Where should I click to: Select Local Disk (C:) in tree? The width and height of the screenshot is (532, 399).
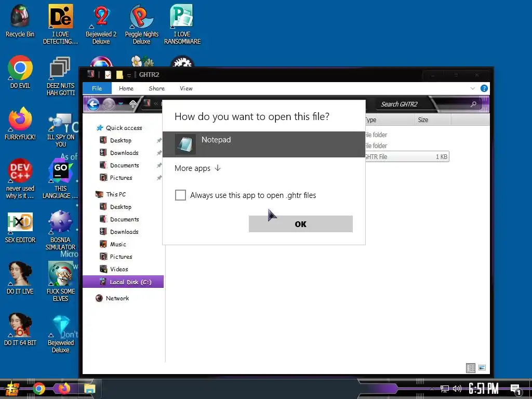[123, 282]
